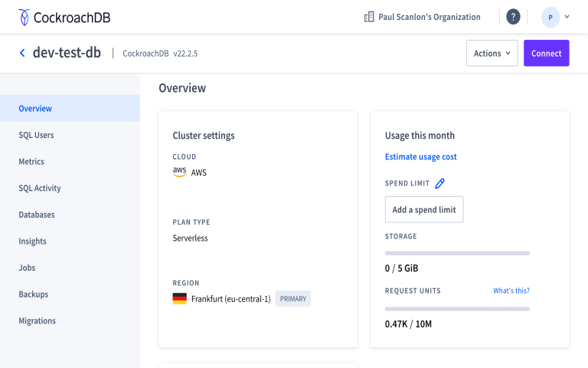Click the 0.47K / 10M request units value

[x=408, y=324]
